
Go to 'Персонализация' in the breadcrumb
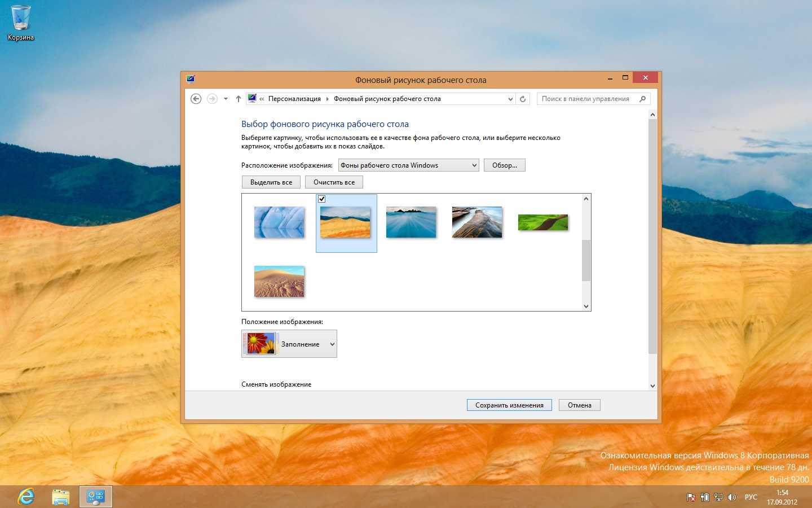point(294,99)
